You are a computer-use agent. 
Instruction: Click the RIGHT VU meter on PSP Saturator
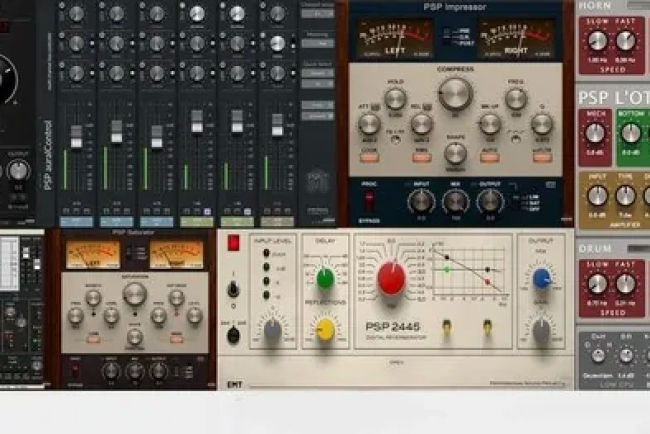(177, 255)
